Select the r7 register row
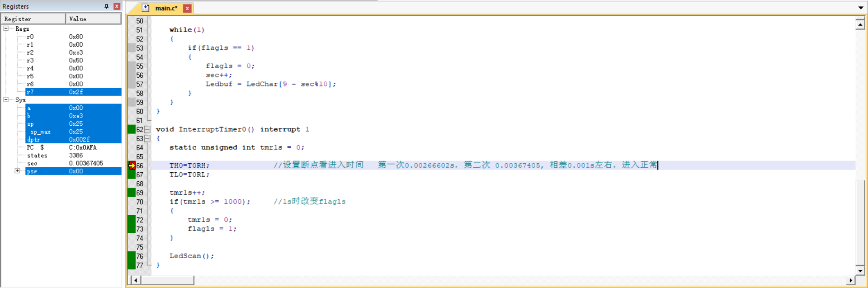Screen dimensions: 868x288 73,92
